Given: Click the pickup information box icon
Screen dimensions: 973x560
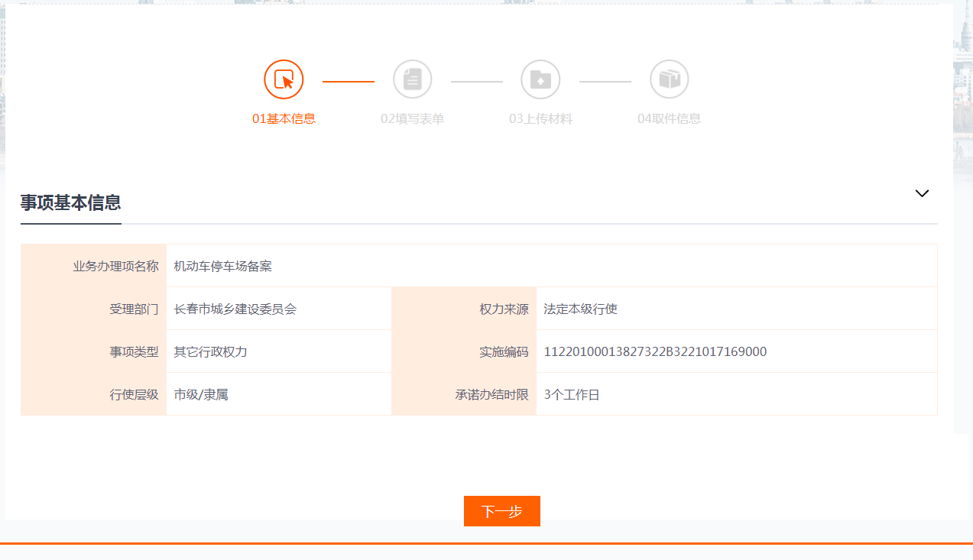Looking at the screenshot, I should 669,79.
